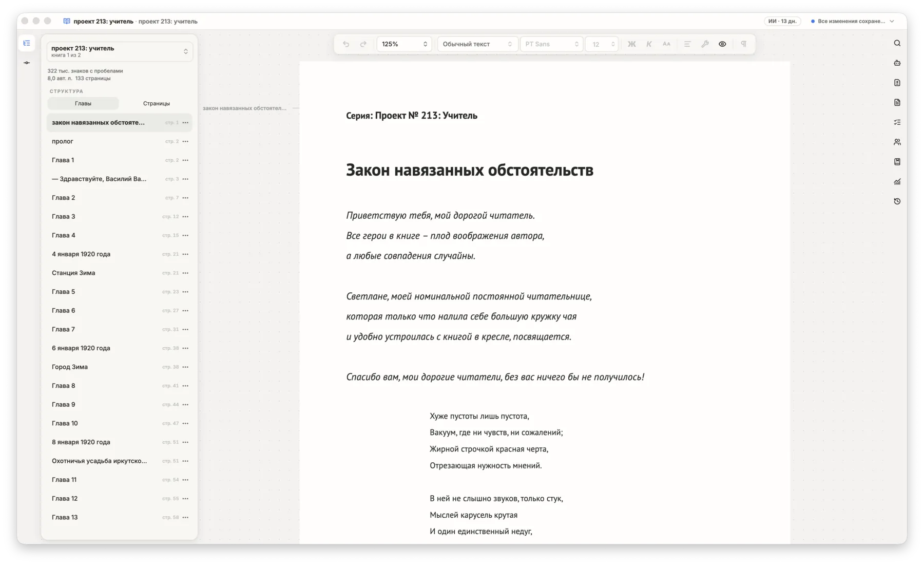Apply bold with the Ж button
The image size is (924, 565).
pos(632,44)
